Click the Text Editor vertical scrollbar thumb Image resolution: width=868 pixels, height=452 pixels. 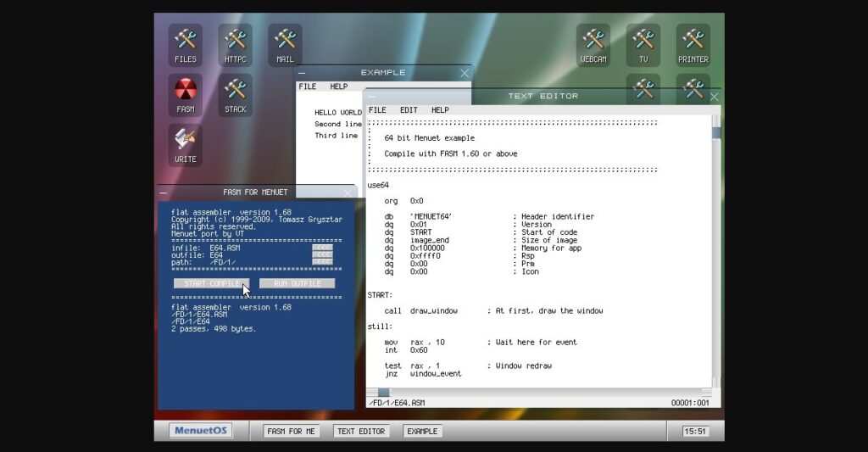(716, 132)
